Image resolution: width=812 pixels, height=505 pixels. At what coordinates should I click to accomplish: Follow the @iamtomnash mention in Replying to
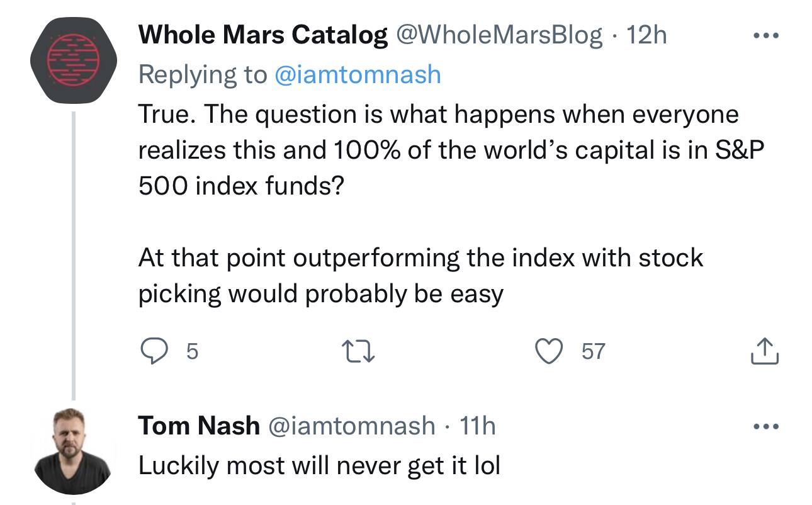coord(358,74)
